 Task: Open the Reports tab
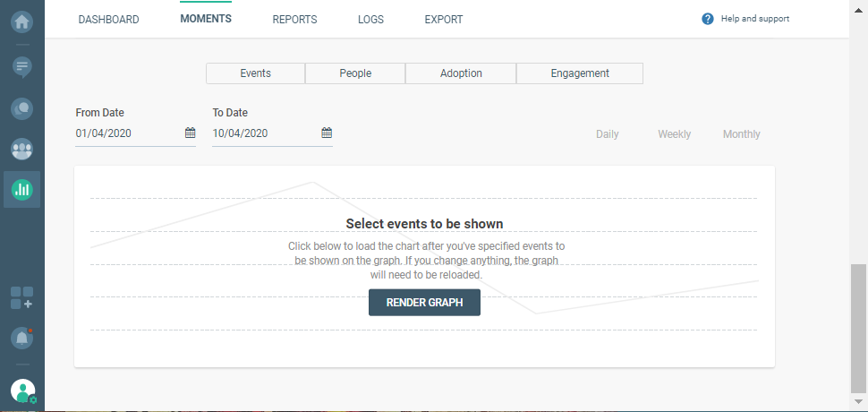[x=294, y=20]
